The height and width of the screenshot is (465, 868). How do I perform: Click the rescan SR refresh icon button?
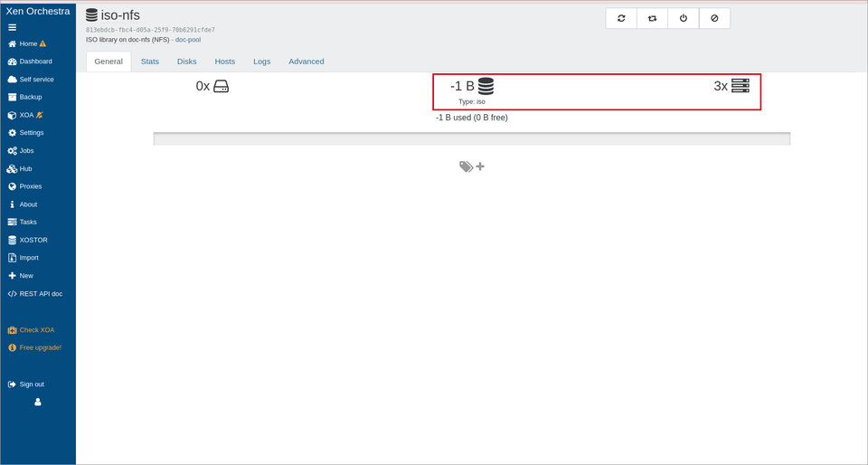click(621, 18)
